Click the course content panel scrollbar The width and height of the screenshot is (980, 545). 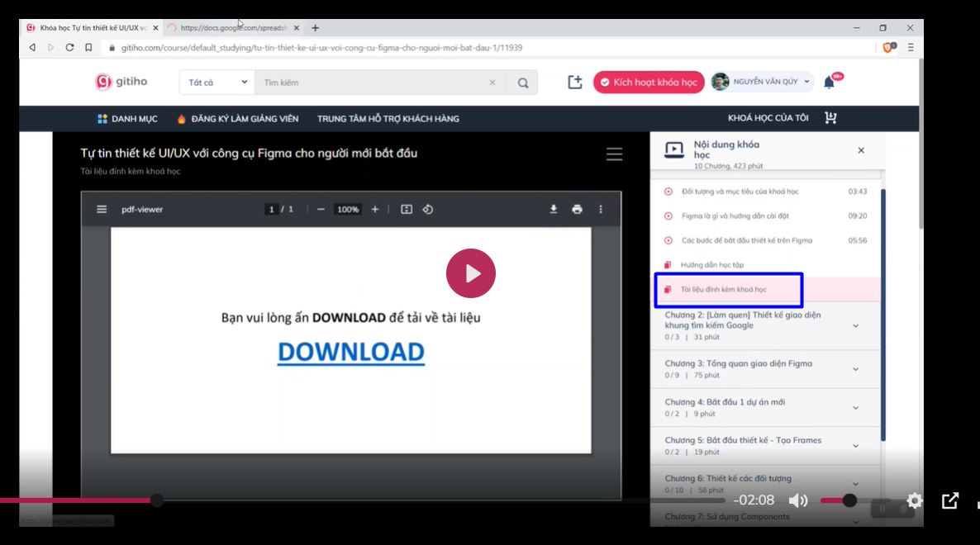pos(883,315)
